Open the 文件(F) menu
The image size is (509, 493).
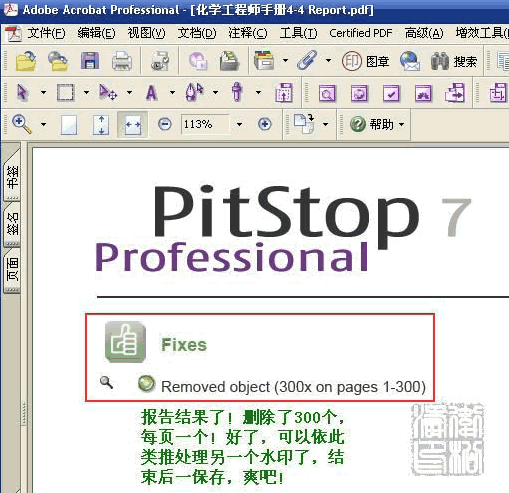pos(46,33)
